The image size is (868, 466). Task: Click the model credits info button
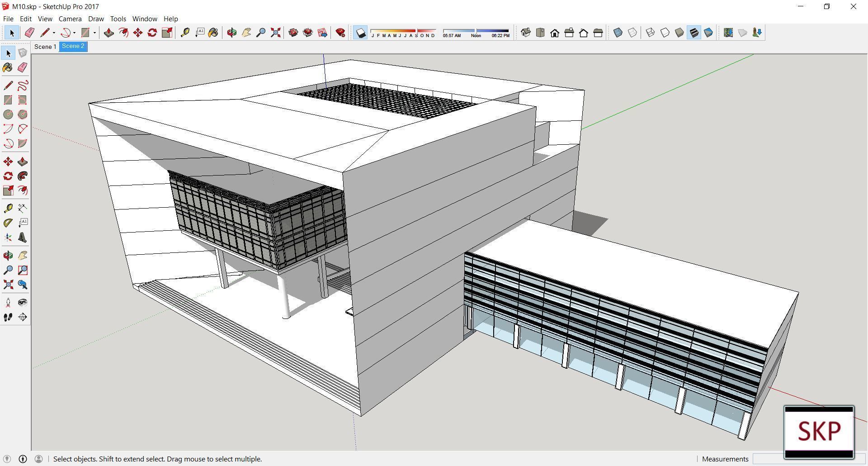(22, 459)
